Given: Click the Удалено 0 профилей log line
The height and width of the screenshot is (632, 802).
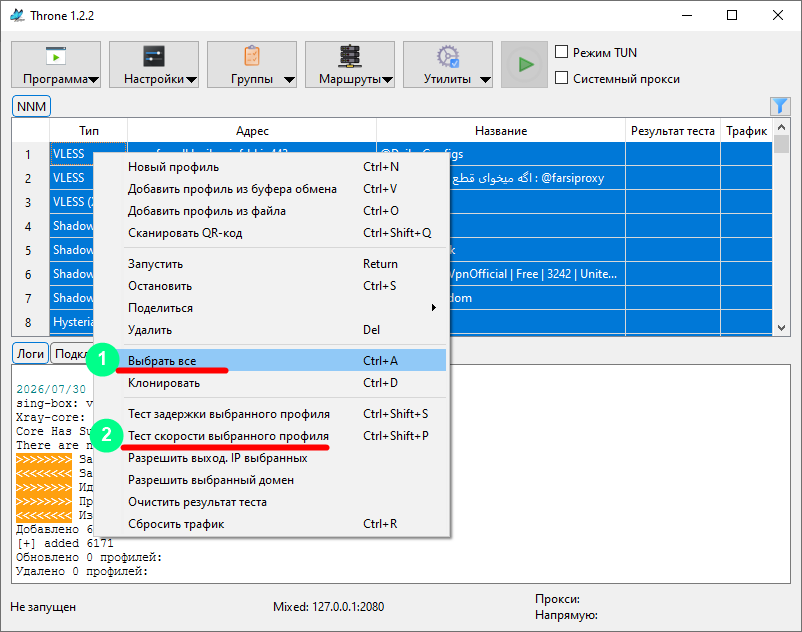Looking at the screenshot, I should tap(82, 571).
